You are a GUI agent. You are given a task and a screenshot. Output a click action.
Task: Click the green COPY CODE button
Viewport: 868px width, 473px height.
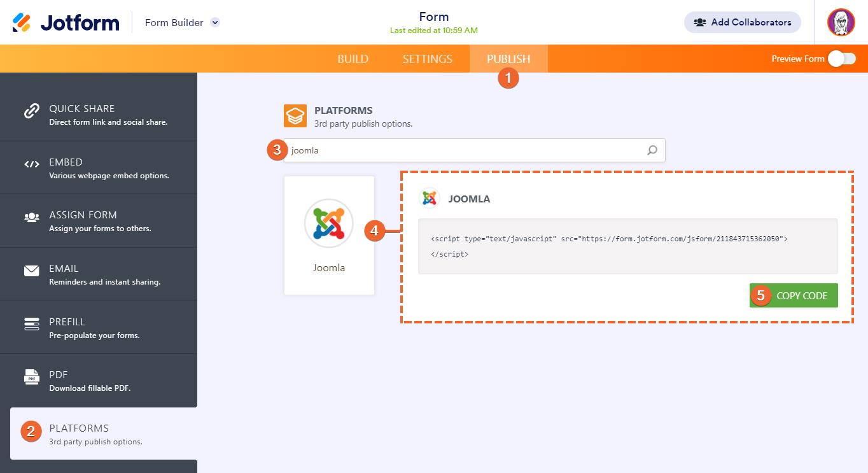794,295
